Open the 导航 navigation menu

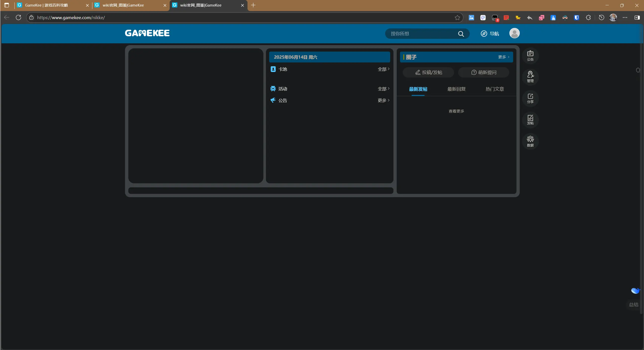point(490,34)
